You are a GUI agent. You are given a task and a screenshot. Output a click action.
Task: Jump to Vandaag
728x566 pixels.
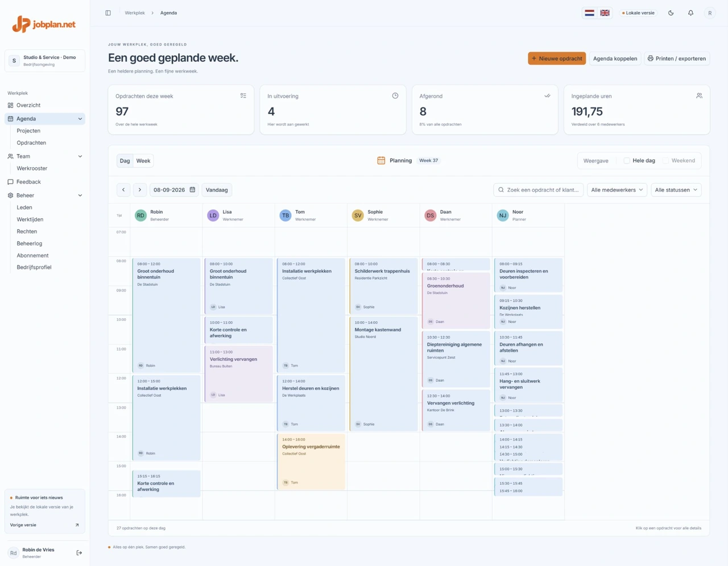217,190
